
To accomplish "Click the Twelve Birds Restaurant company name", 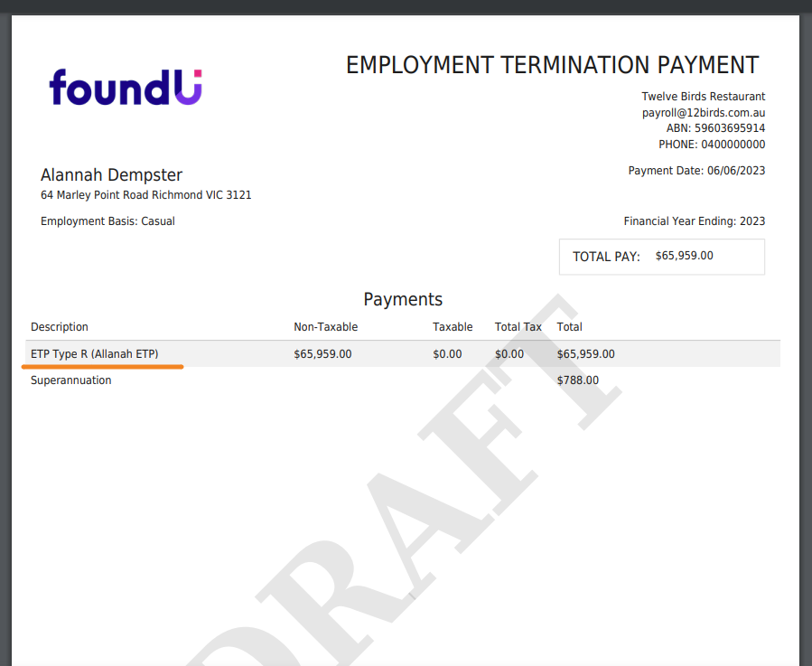I will [703, 97].
